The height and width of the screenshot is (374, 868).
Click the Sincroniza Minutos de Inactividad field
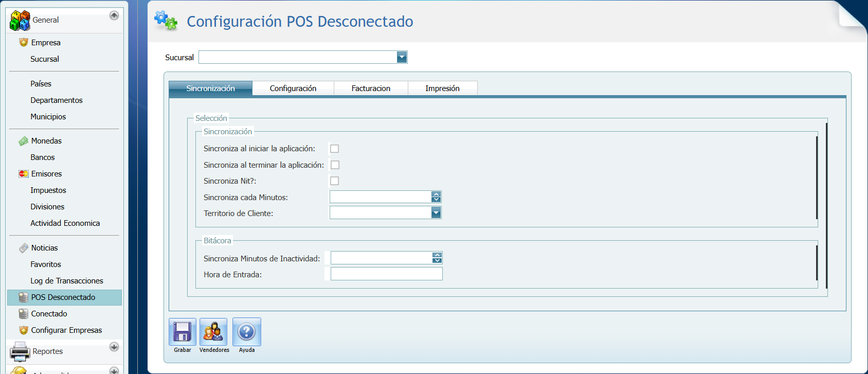382,257
